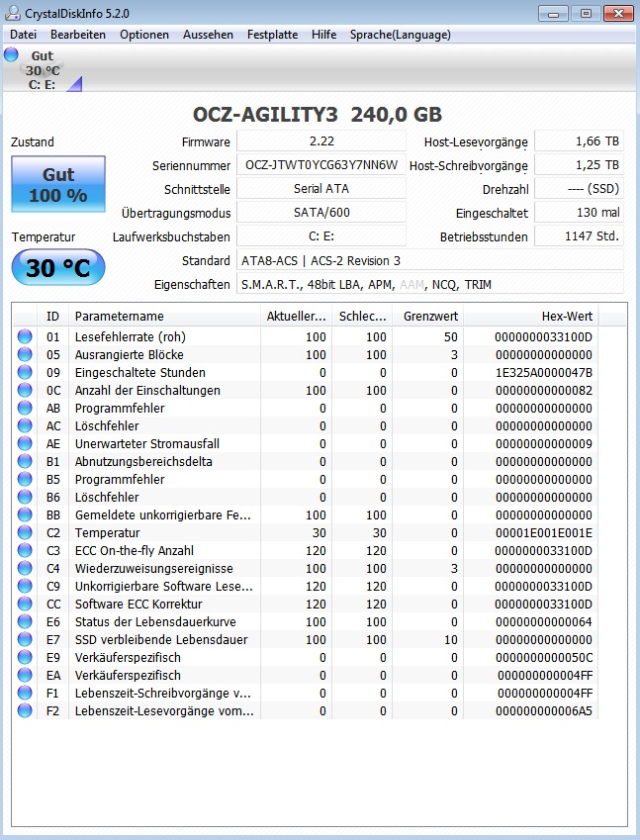This screenshot has height=840, width=640.
Task: Click status orb for AE Unerwarteter Stromausfall
Action: coord(25,443)
